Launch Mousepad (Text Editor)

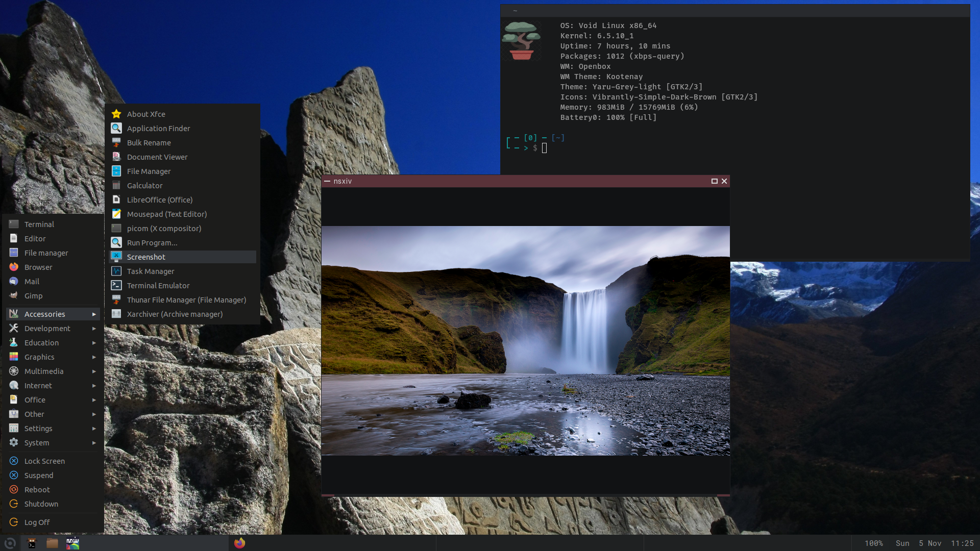pos(183,214)
